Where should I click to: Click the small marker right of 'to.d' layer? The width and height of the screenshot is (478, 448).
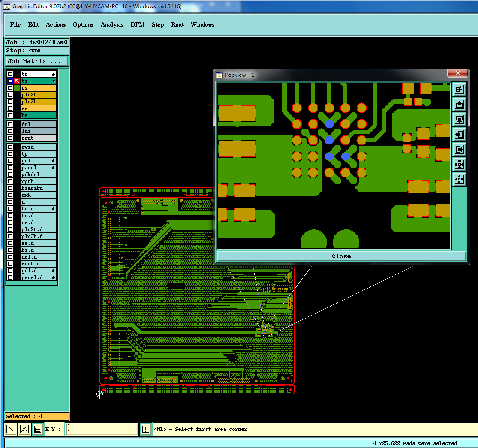click(x=53, y=209)
